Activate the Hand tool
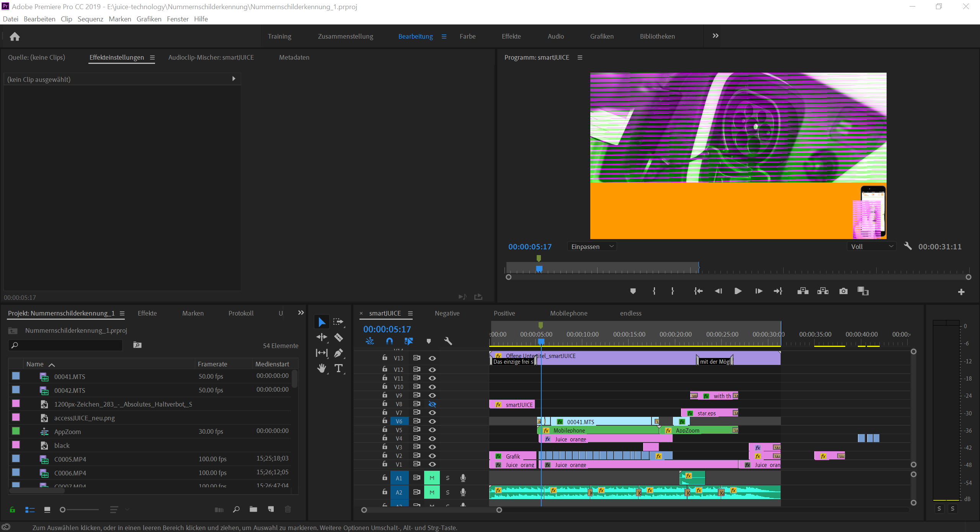The width and height of the screenshot is (980, 532). pos(322,368)
